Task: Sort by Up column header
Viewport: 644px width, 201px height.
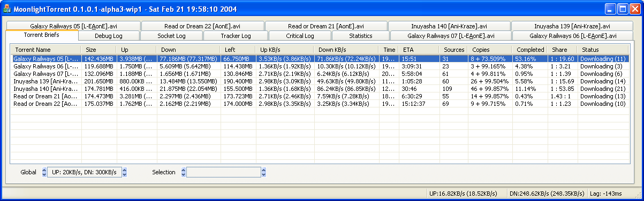Action: point(138,50)
